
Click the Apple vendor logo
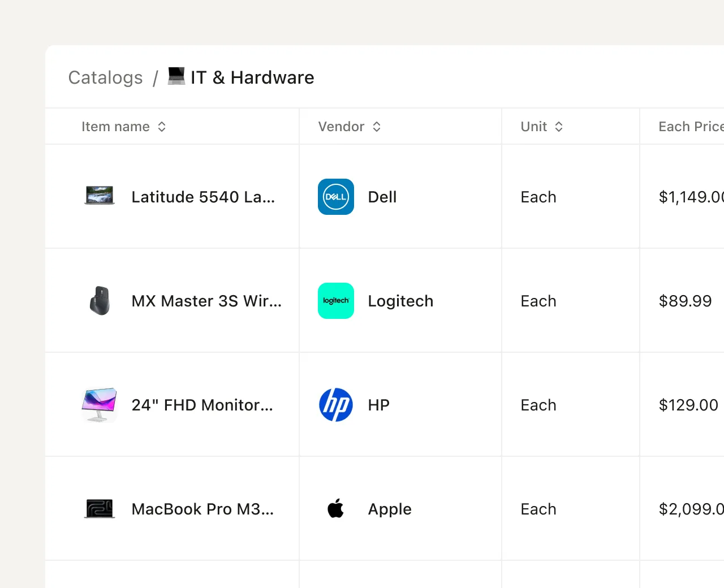[x=336, y=508]
